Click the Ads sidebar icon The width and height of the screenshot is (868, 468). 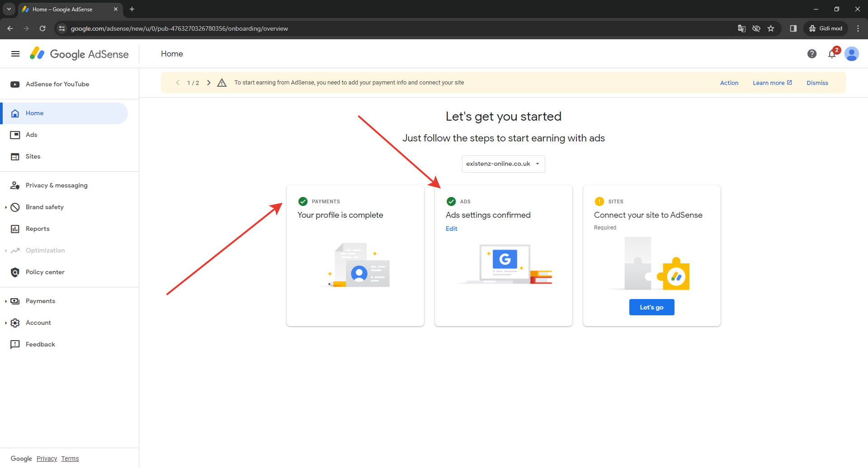[x=15, y=135]
